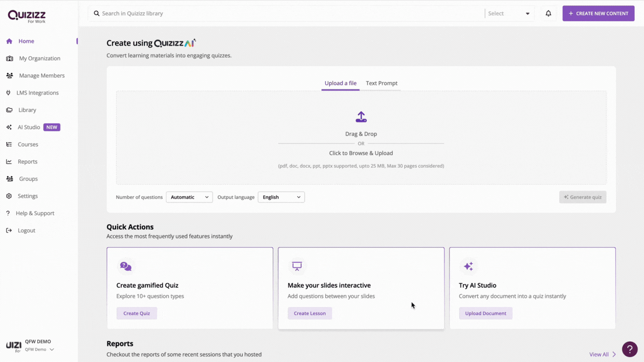Click Click to Browse & Upload text
Screen dimensions: 644x362
pyautogui.click(x=361, y=153)
